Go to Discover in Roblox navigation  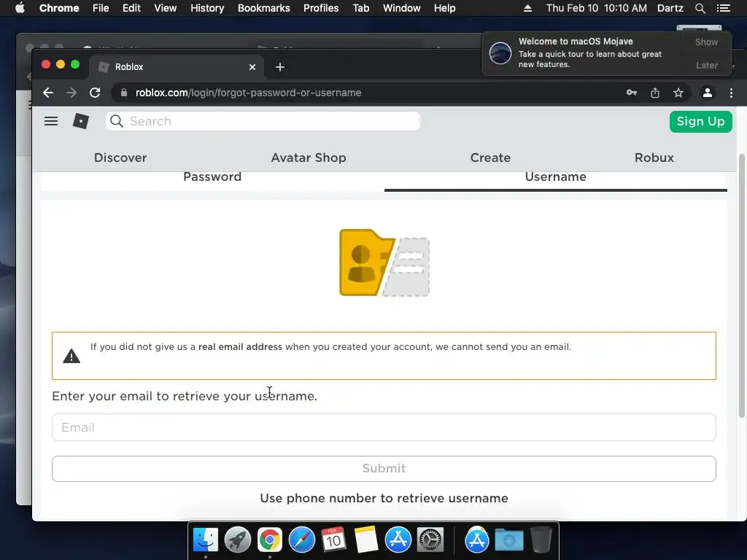120,157
